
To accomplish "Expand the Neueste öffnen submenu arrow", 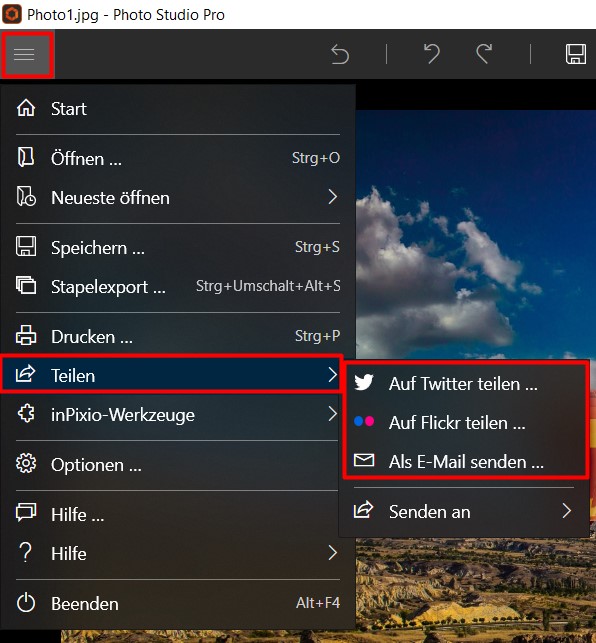I will coord(333,197).
